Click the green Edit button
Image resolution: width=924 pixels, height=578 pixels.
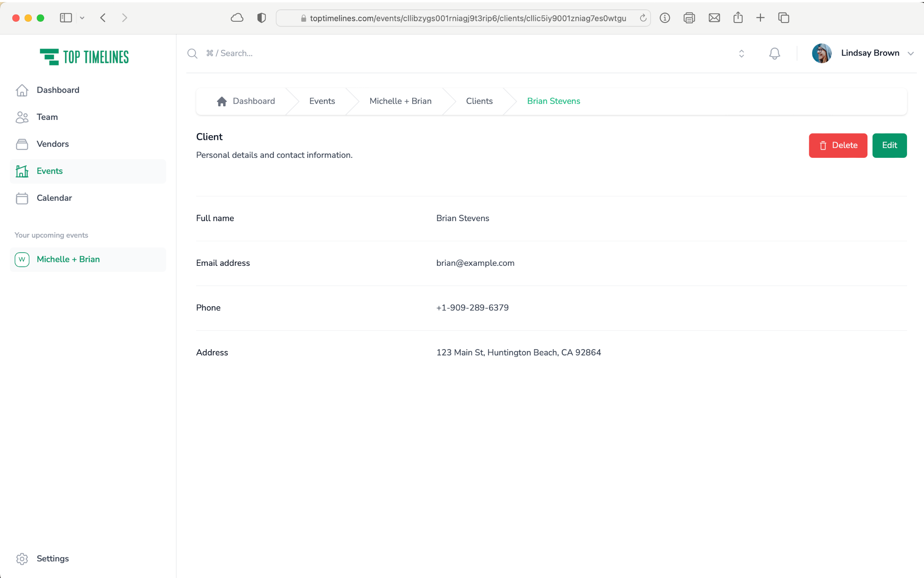click(x=889, y=145)
